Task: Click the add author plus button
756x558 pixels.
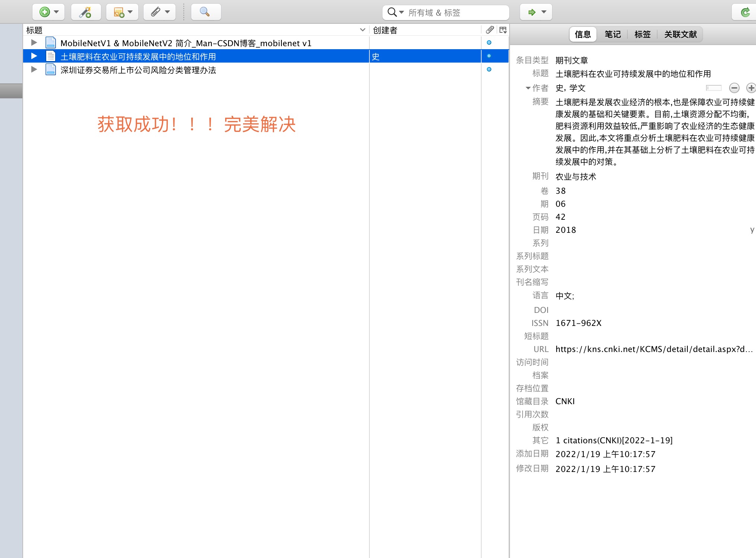Action: click(751, 88)
